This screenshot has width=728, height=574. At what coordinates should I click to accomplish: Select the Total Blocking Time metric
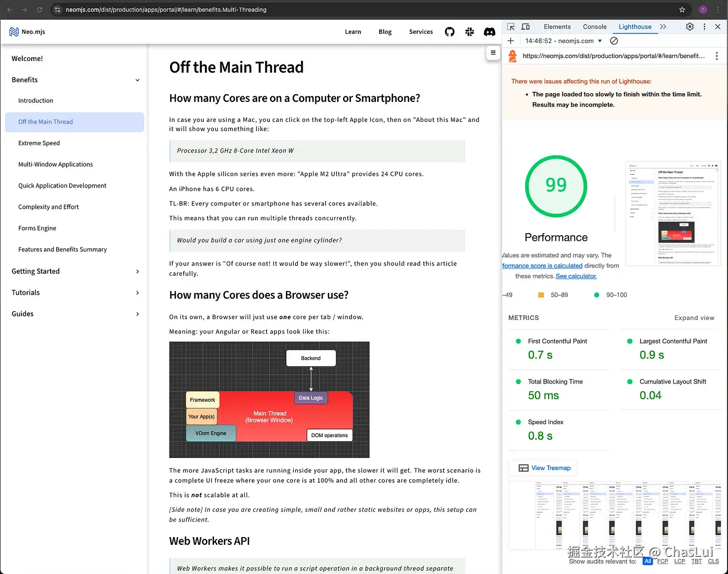(558, 390)
